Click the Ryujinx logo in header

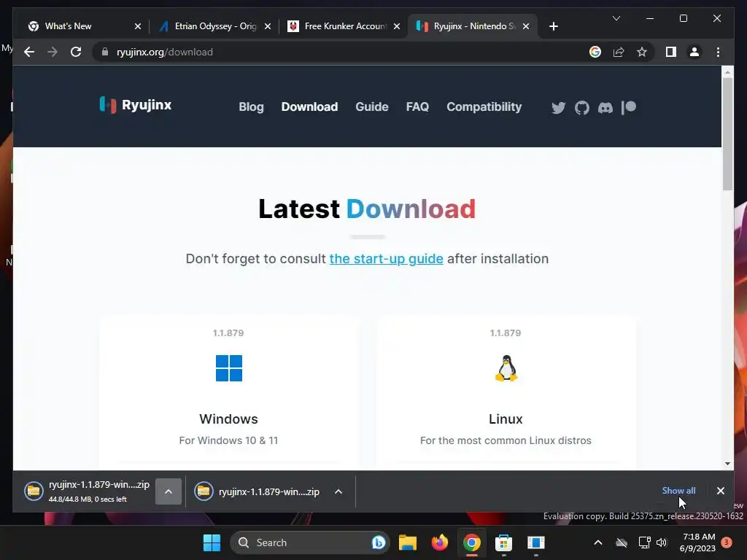click(x=136, y=105)
